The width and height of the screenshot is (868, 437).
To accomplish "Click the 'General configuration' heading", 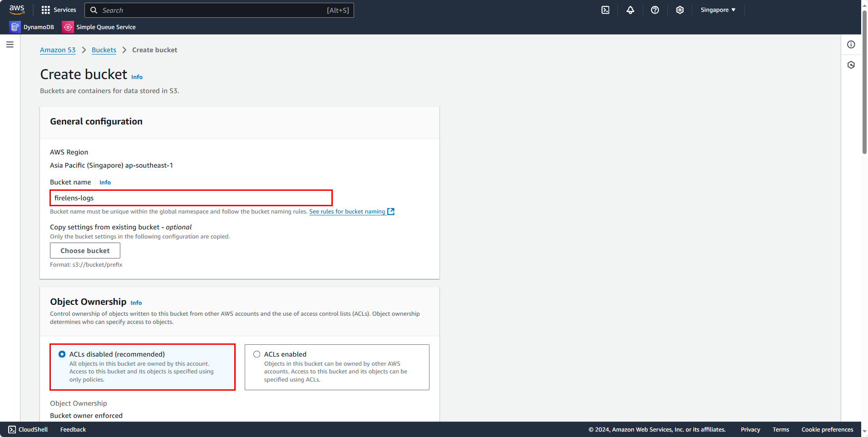I will 96,122.
